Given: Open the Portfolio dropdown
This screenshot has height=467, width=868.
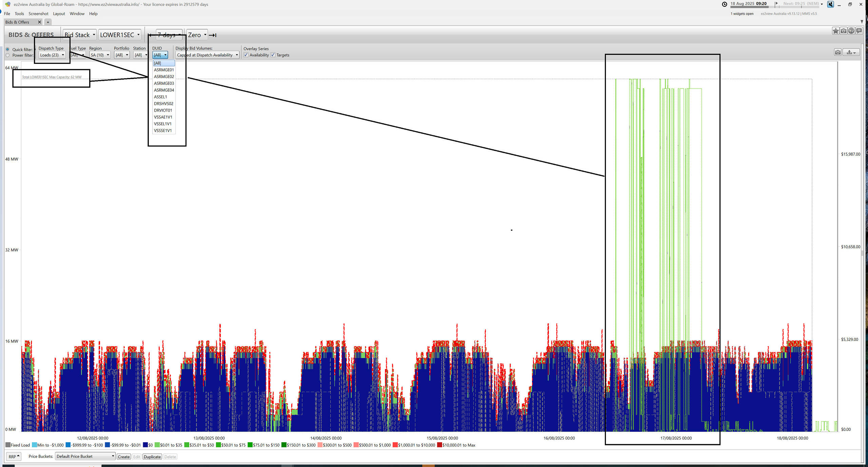Looking at the screenshot, I should (122, 55).
